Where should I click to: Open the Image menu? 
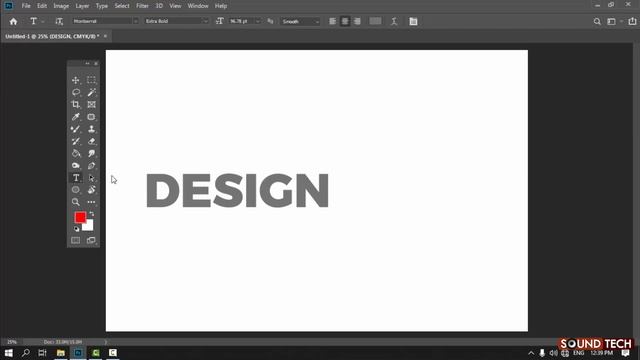61,6
